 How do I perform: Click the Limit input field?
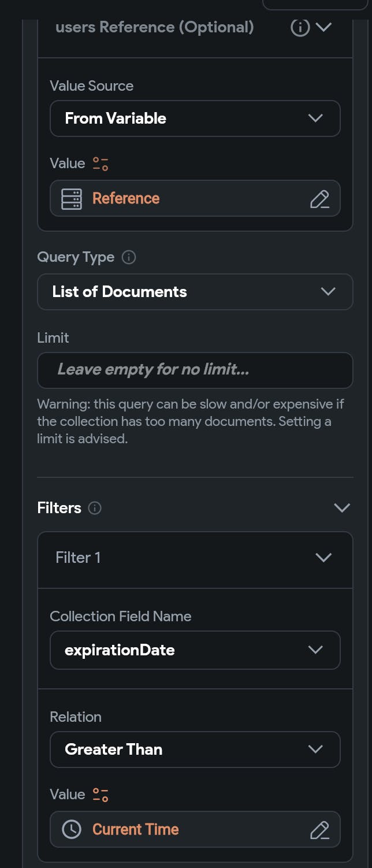195,370
